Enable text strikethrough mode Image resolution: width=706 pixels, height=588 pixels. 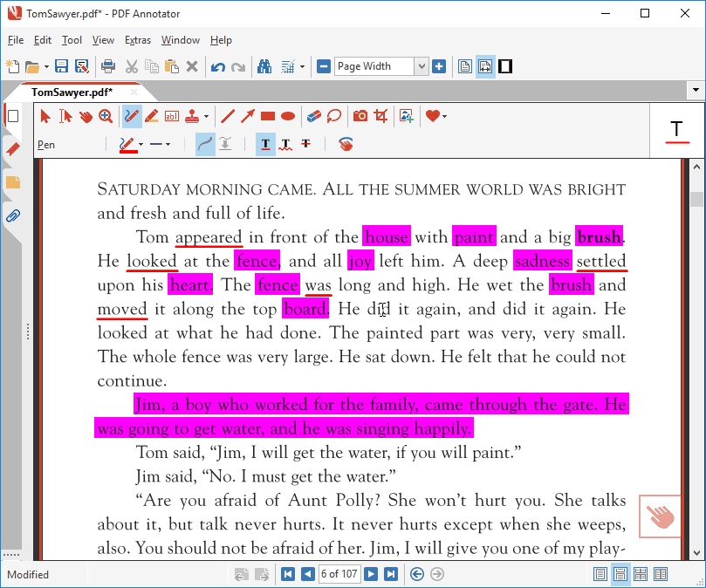click(305, 145)
